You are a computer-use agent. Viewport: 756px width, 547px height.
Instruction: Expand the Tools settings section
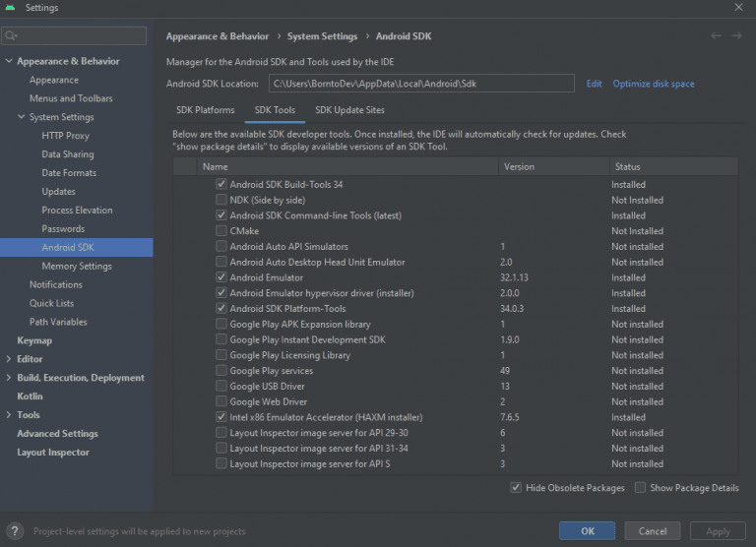click(x=9, y=415)
